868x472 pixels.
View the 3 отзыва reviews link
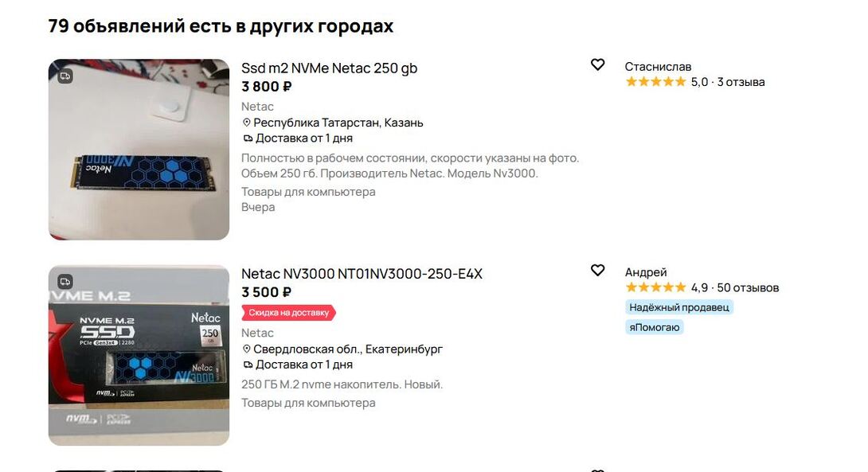[x=741, y=82]
